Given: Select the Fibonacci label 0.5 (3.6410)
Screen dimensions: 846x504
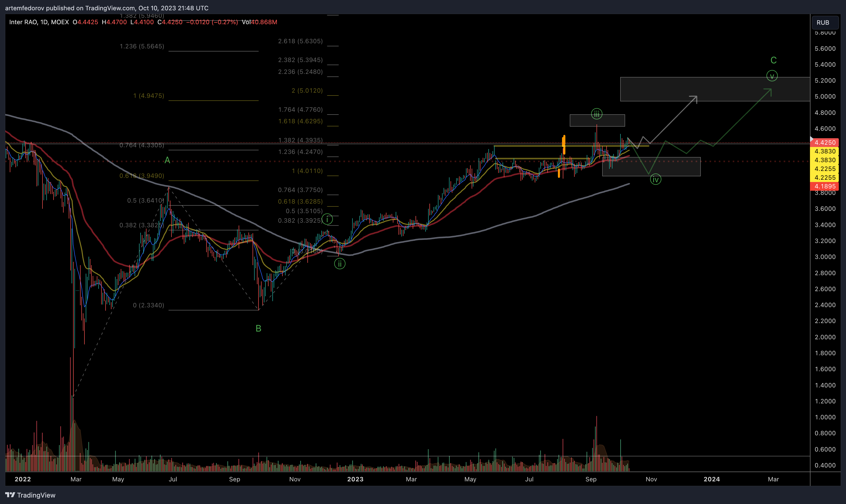Looking at the screenshot, I should coord(145,200).
